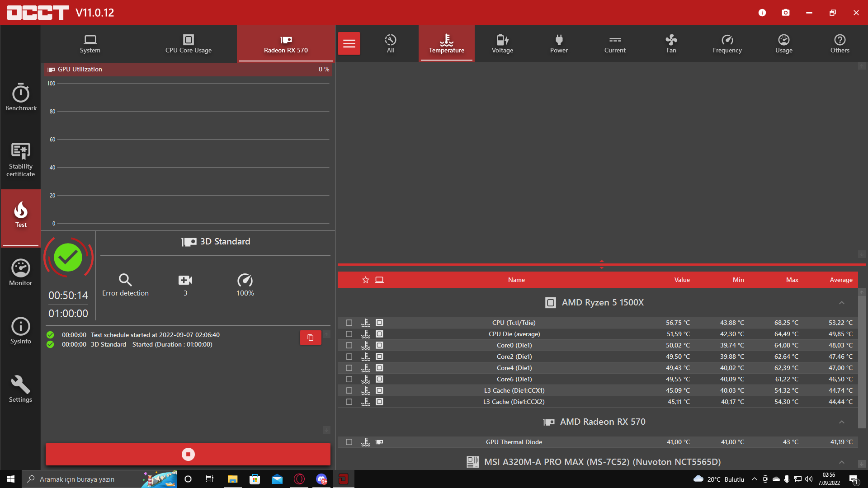Image resolution: width=868 pixels, height=488 pixels.
Task: Enable the GPU Thermal Diode checkbox
Action: (x=349, y=442)
